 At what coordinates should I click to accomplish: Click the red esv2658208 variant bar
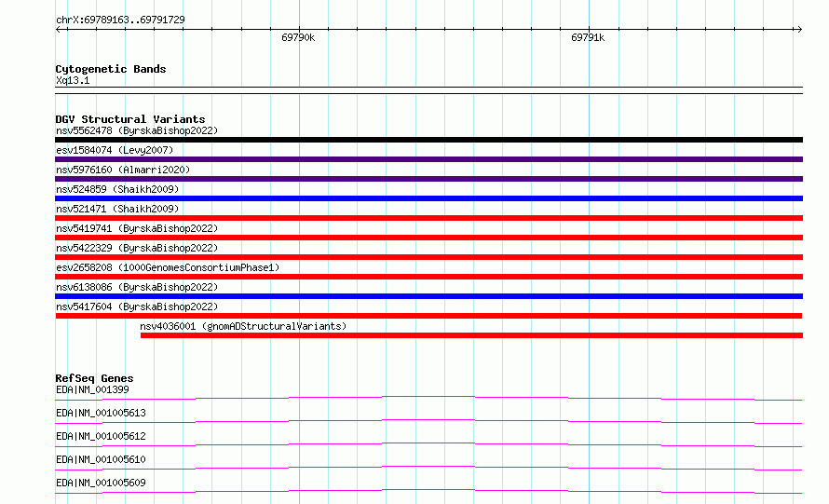click(428, 277)
